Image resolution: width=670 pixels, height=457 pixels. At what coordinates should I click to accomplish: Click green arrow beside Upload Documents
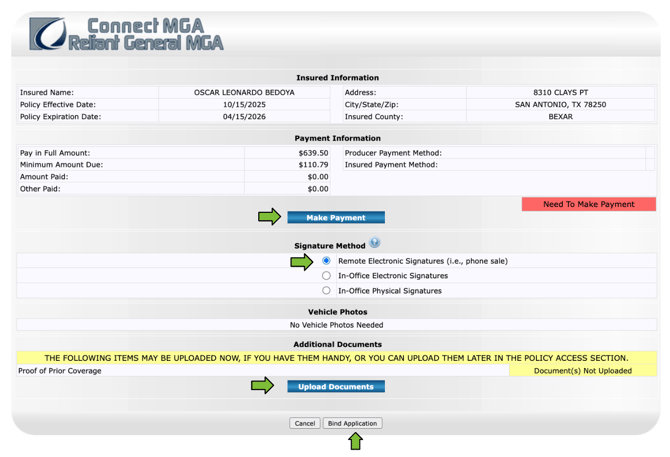coord(262,386)
